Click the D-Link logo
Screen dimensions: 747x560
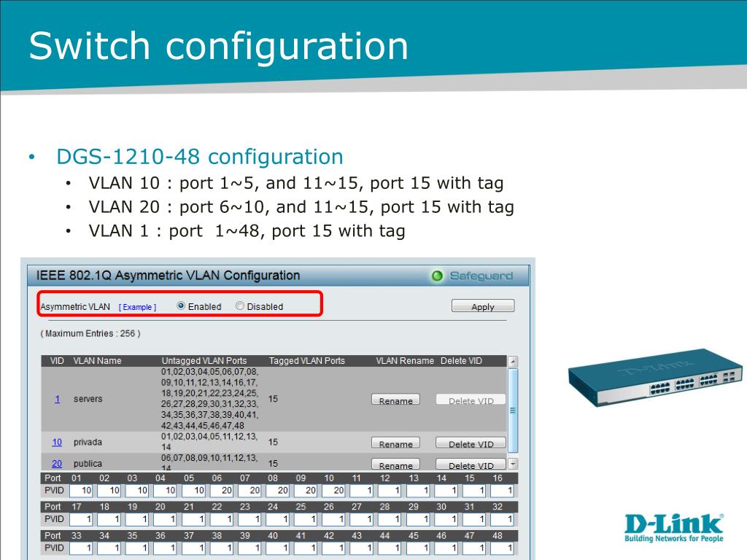pyautogui.click(x=674, y=528)
